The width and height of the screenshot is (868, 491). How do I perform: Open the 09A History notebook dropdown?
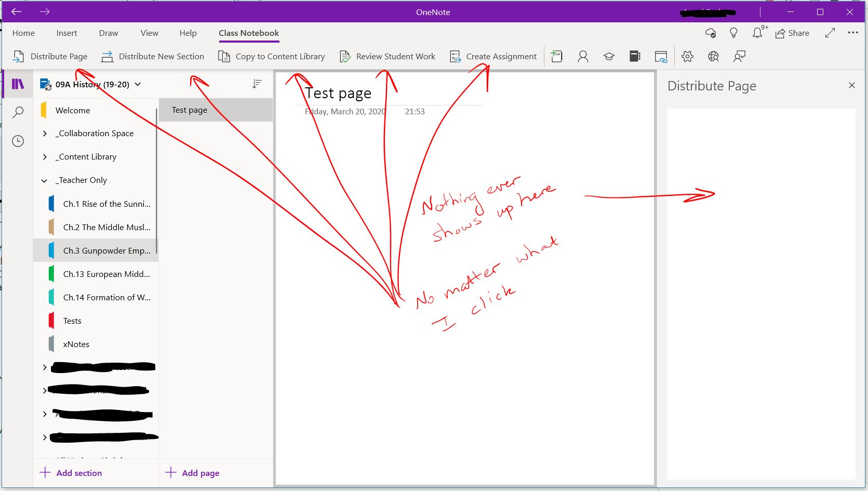pyautogui.click(x=137, y=84)
